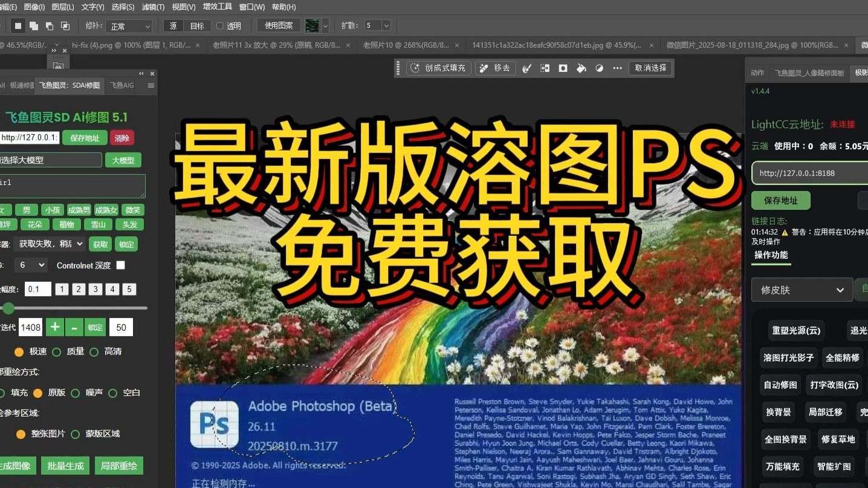This screenshot has height=488, width=868.
Task: Click the 局部重绘 button
Action: click(x=118, y=466)
